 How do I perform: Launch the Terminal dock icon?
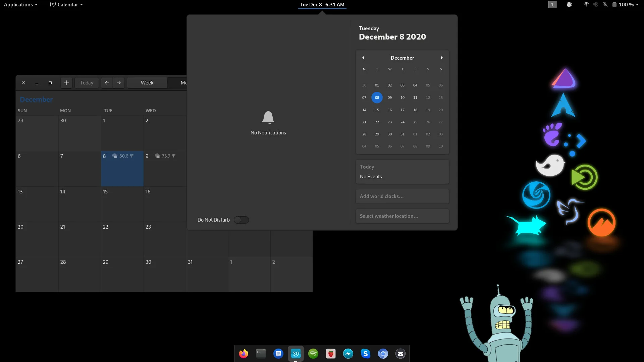(x=261, y=354)
